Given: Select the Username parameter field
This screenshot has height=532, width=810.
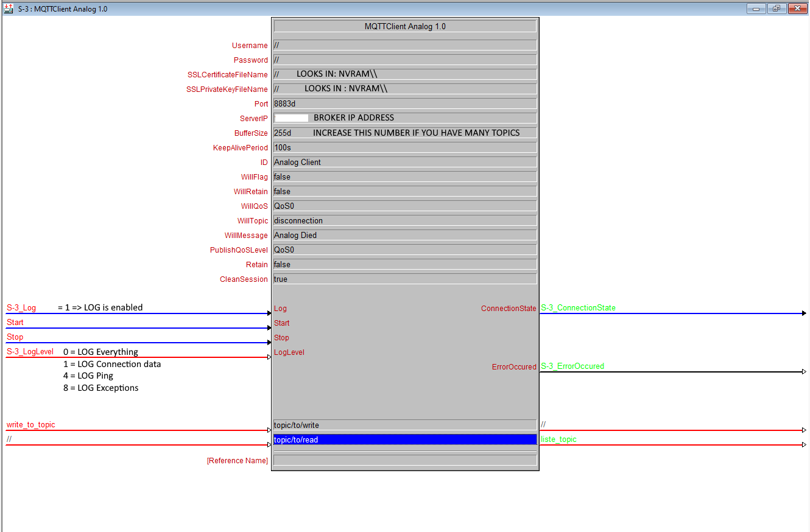Looking at the screenshot, I should pyautogui.click(x=405, y=45).
